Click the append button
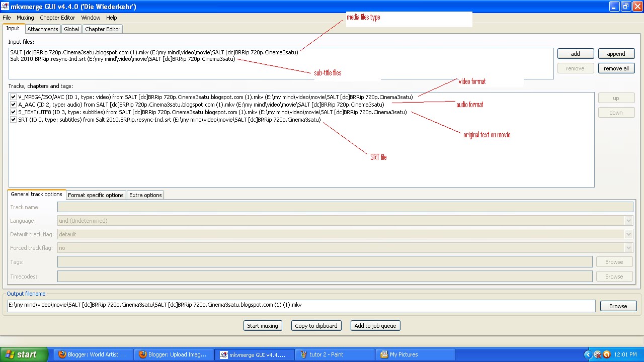 click(x=616, y=54)
